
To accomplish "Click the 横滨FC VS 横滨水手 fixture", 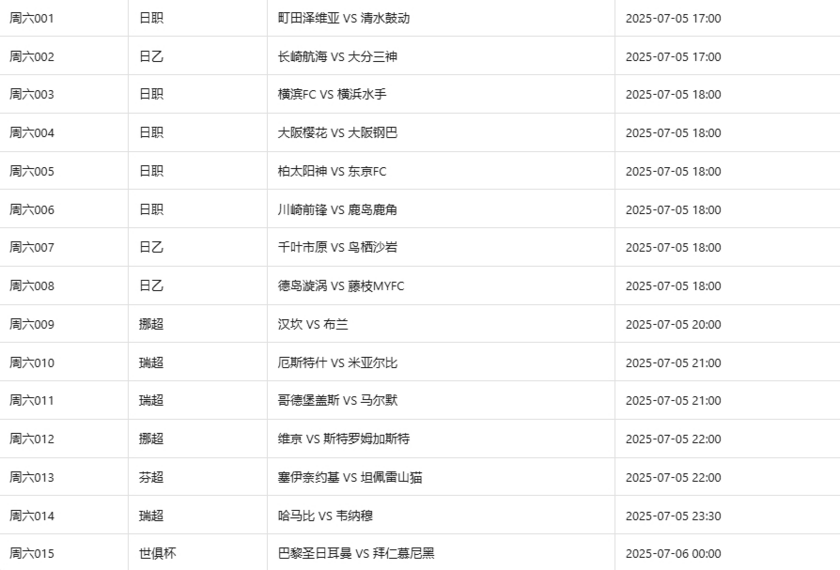I will (x=331, y=95).
